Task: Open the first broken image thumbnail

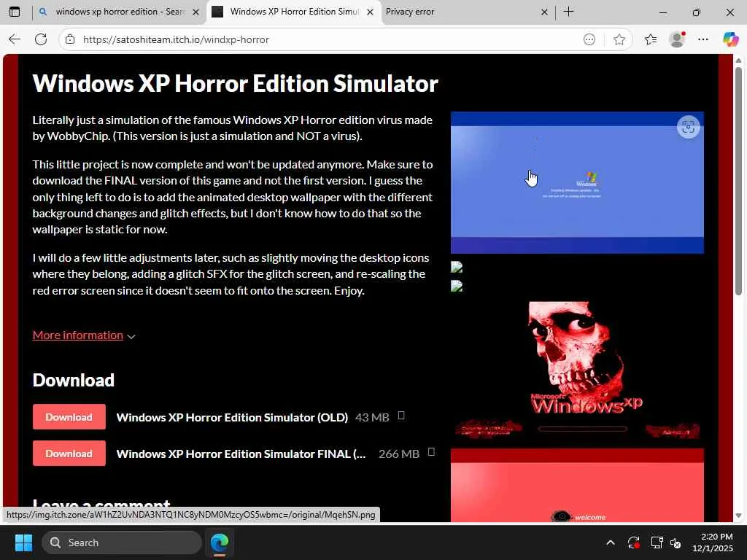Action: [x=457, y=267]
